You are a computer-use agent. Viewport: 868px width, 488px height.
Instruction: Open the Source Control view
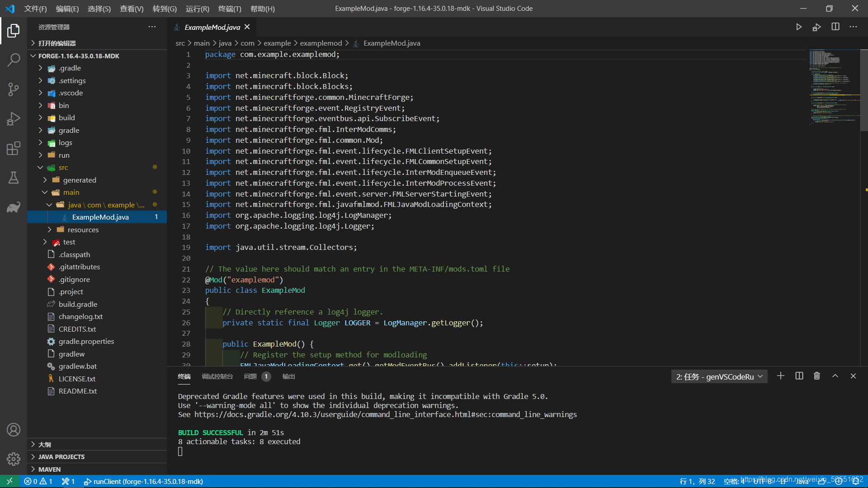[x=14, y=89]
